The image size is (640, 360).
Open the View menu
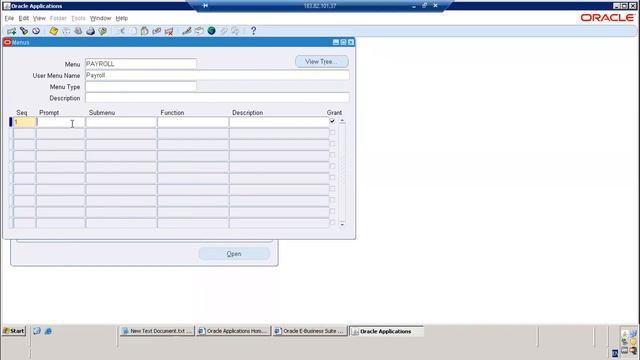click(39, 18)
